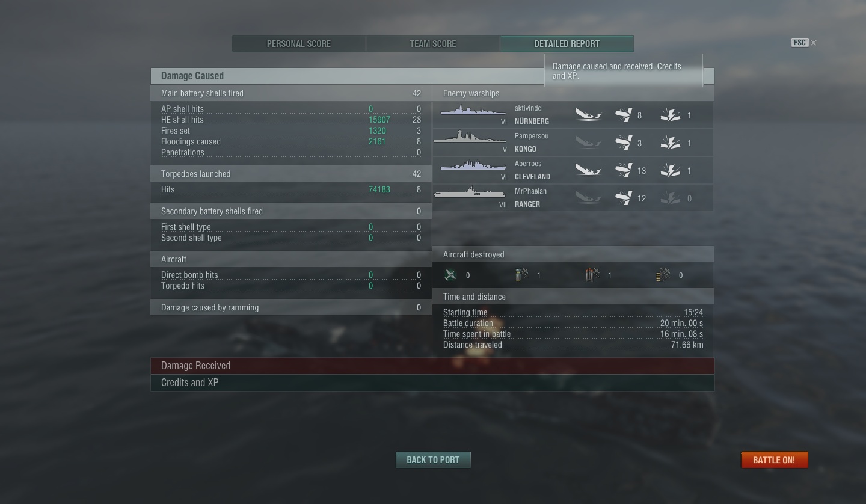Image resolution: width=866 pixels, height=504 pixels.
Task: Click the dive bomber destroyed icon
Action: [521, 275]
